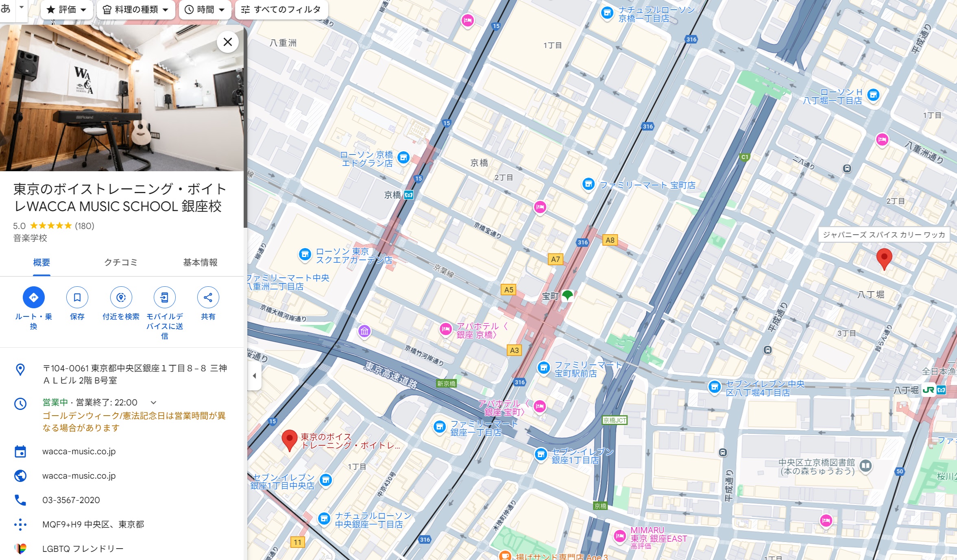Click the セブン-イレブン 銀座1丁目中央店 store icon
The width and height of the screenshot is (957, 560).
point(325,480)
